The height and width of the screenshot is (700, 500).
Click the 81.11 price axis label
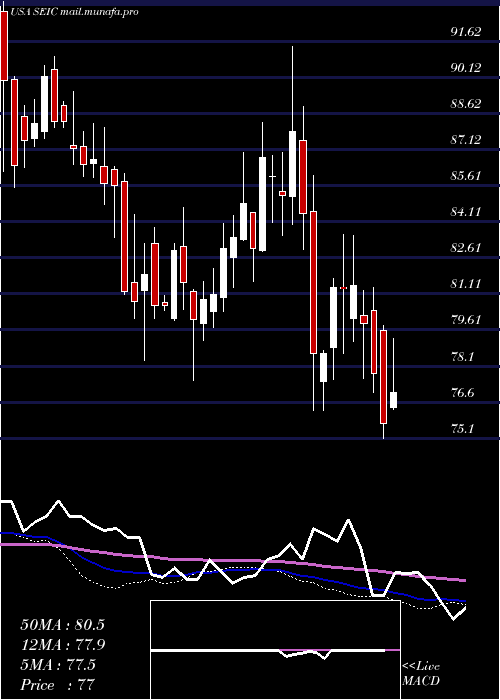tap(466, 283)
